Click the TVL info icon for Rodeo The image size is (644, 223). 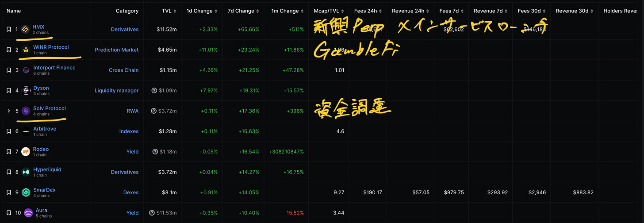pyautogui.click(x=155, y=152)
